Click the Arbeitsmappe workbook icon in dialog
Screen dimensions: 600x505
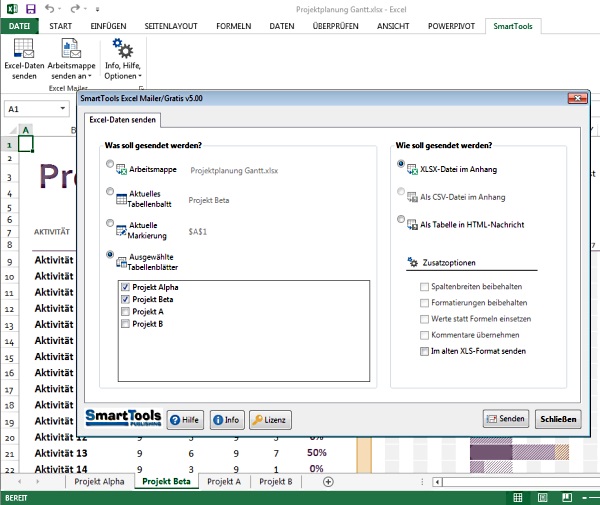click(121, 169)
